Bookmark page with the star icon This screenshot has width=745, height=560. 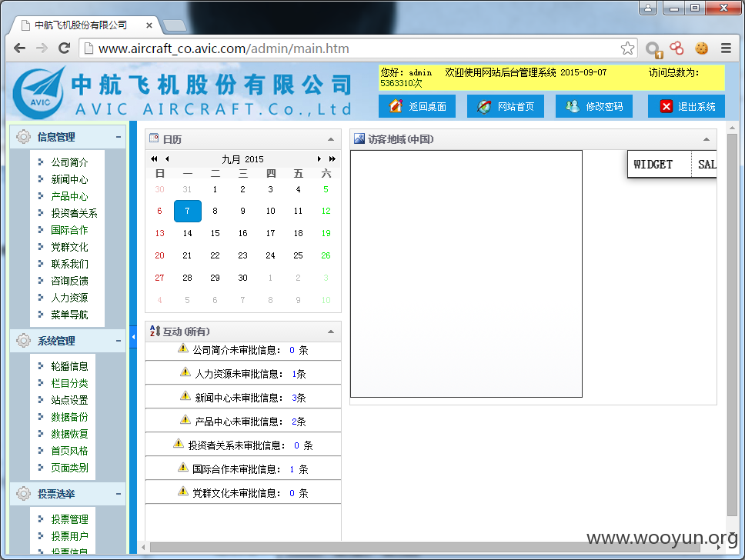click(627, 48)
